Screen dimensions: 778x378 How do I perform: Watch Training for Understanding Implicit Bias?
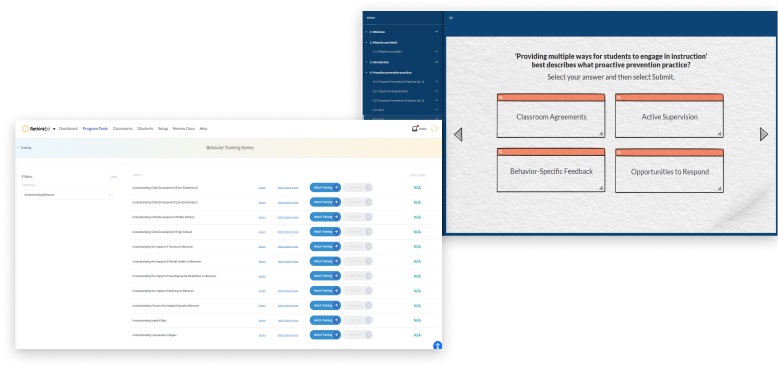[325, 320]
